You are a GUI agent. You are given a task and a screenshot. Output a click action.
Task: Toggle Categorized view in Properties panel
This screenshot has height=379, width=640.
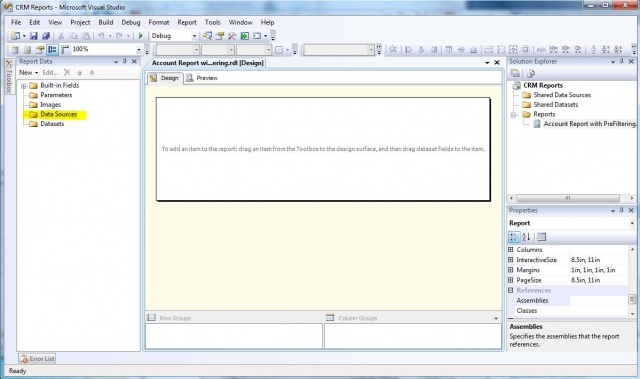pos(514,237)
